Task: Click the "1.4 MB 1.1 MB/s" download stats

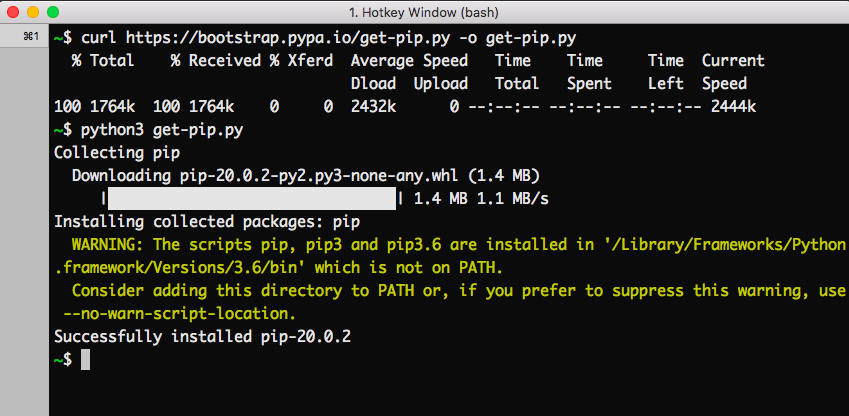Action: [480, 199]
